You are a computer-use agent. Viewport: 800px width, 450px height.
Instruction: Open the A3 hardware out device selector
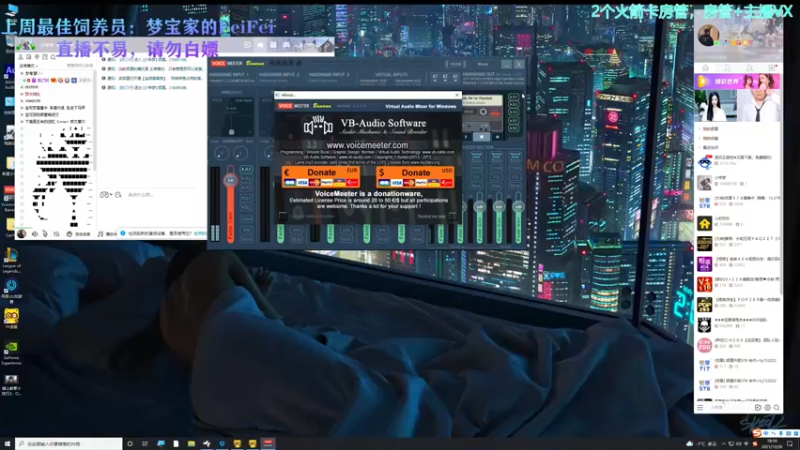[x=455, y=77]
